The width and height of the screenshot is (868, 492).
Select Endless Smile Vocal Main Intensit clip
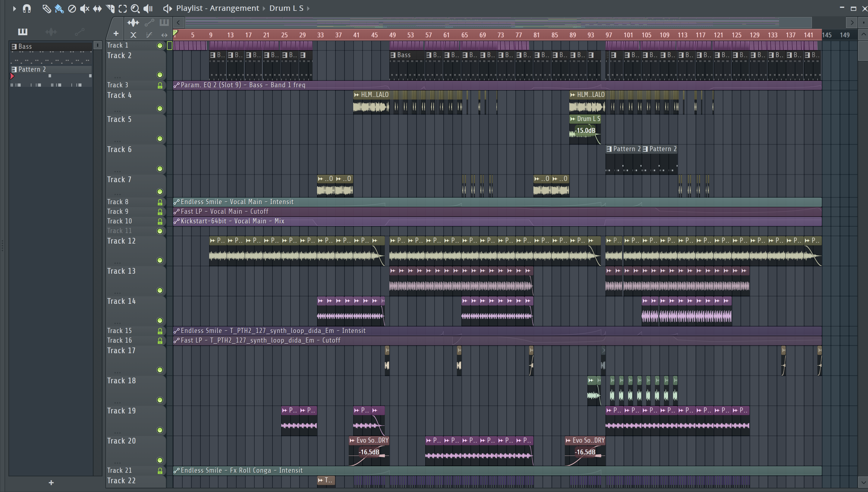tap(497, 202)
